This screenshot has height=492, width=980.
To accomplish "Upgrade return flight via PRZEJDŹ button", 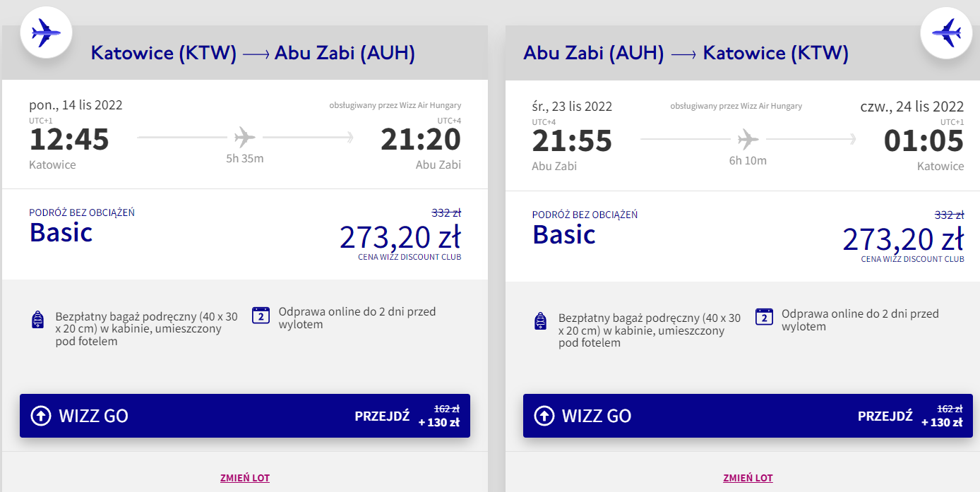I will 885,416.
